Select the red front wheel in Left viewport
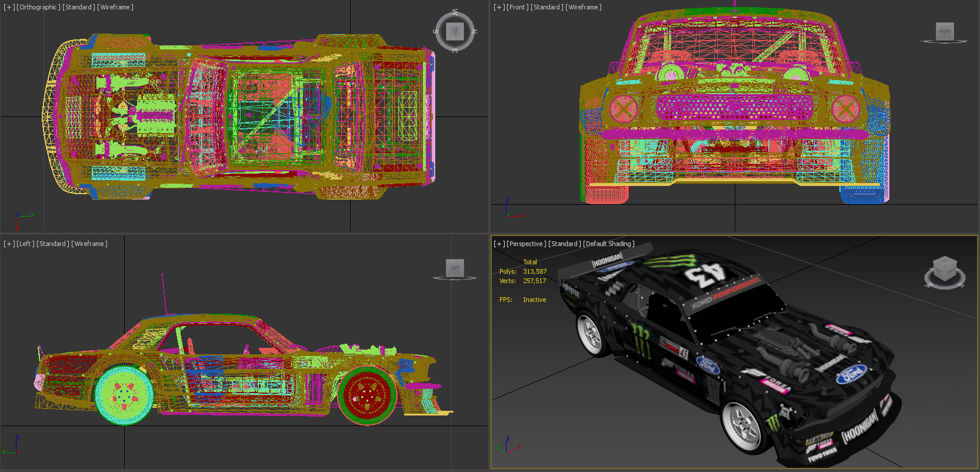 (368, 395)
